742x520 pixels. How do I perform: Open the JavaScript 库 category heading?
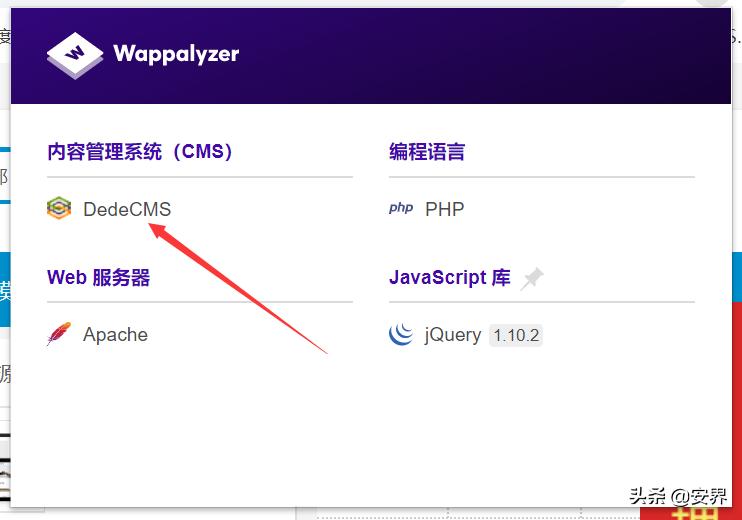450,277
